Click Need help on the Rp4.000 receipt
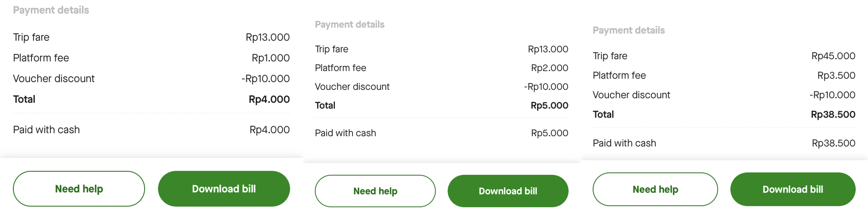The height and width of the screenshot is (211, 868). [79, 188]
